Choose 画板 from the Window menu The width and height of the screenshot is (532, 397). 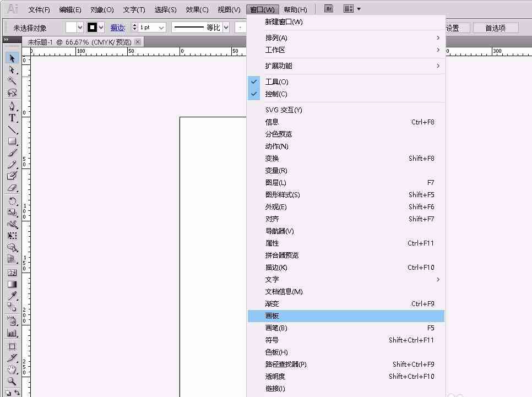coord(346,316)
